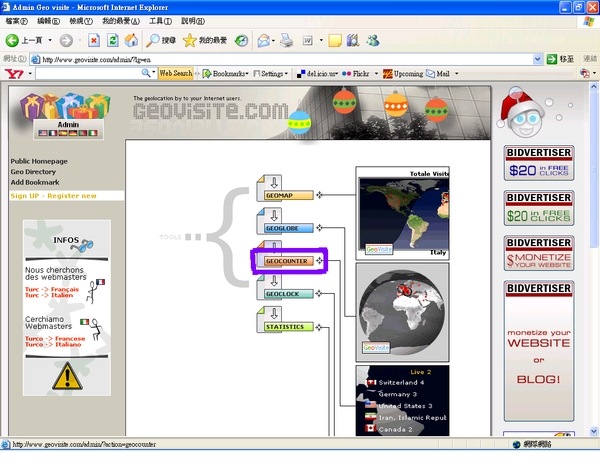This screenshot has height=469, width=600.
Task: Open the 檢視(V) menu
Action: 81,21
